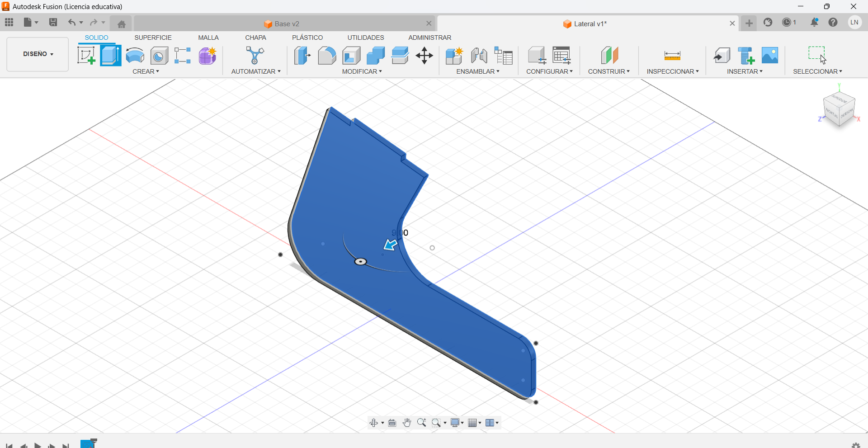Switch to the MALLA tab
This screenshot has width=868, height=448.
click(x=208, y=38)
